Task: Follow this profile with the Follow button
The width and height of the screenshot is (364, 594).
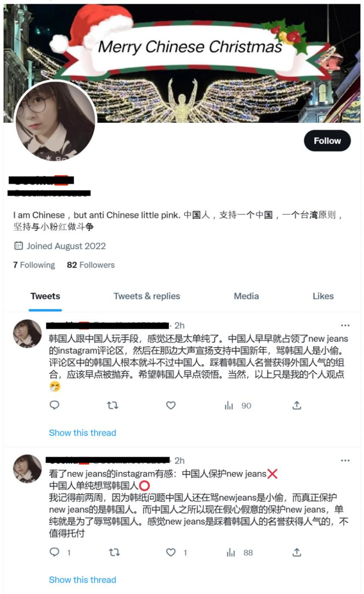Action: pos(327,141)
